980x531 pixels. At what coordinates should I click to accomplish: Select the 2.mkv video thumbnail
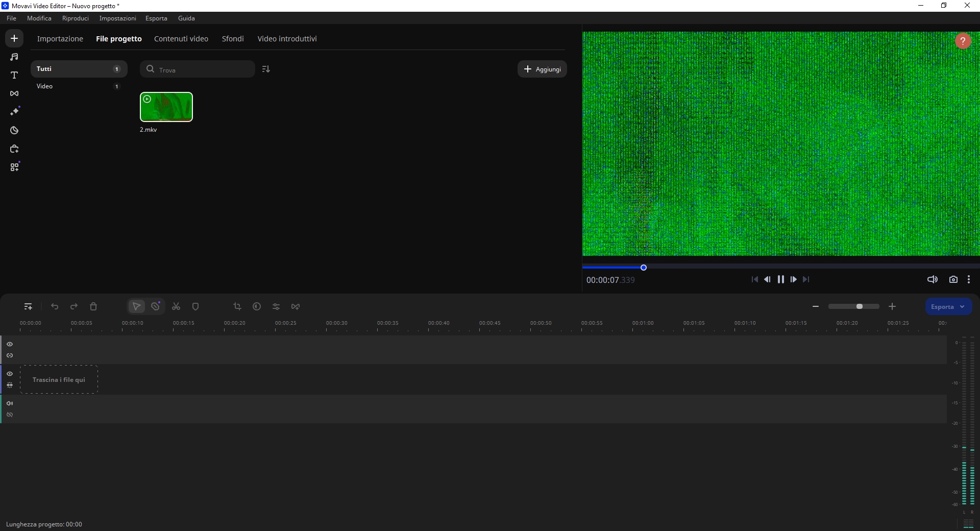[166, 107]
